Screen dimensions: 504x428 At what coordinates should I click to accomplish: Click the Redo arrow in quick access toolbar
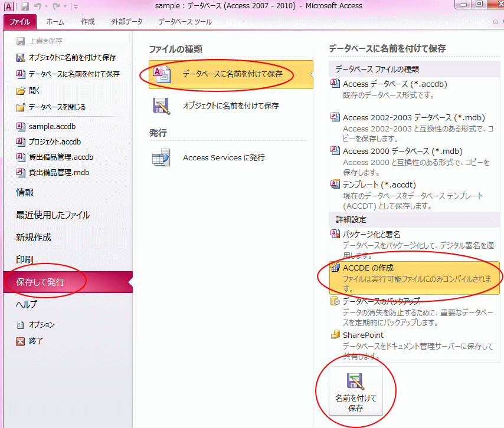[57, 6]
